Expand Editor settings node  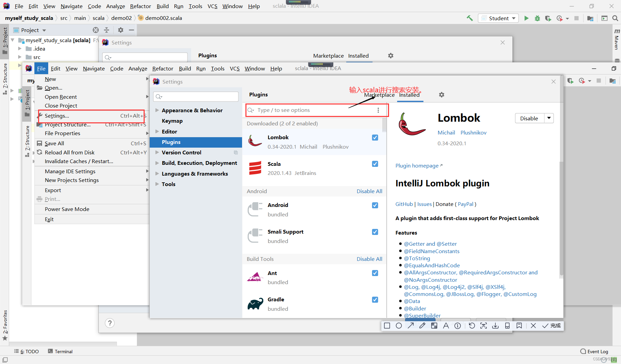[157, 131]
